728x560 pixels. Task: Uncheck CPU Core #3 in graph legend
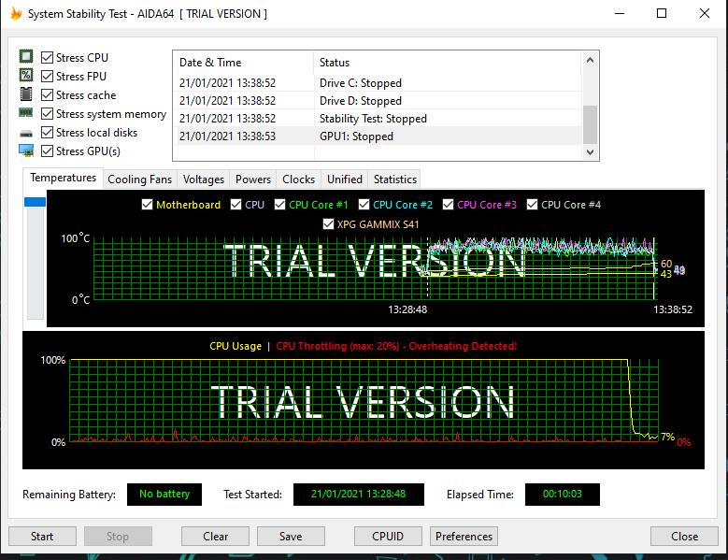coord(448,205)
